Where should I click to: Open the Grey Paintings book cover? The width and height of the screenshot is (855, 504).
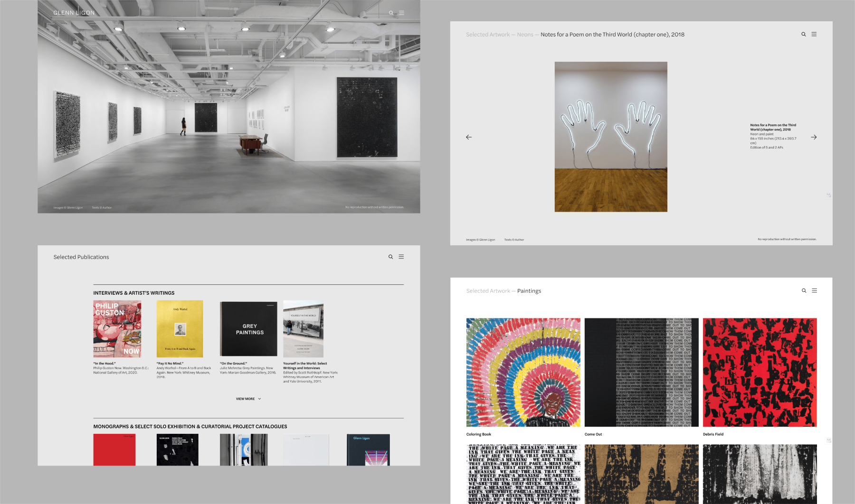coord(248,329)
